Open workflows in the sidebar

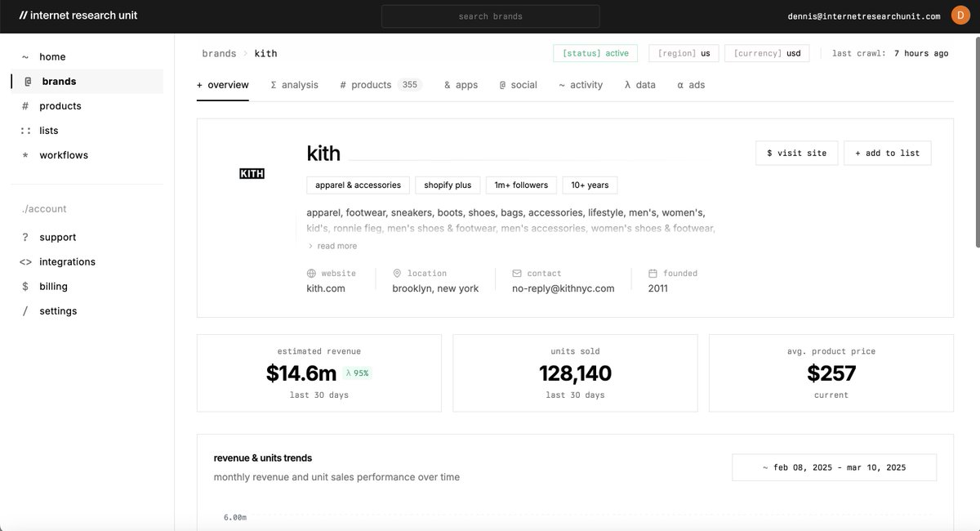(87, 155)
